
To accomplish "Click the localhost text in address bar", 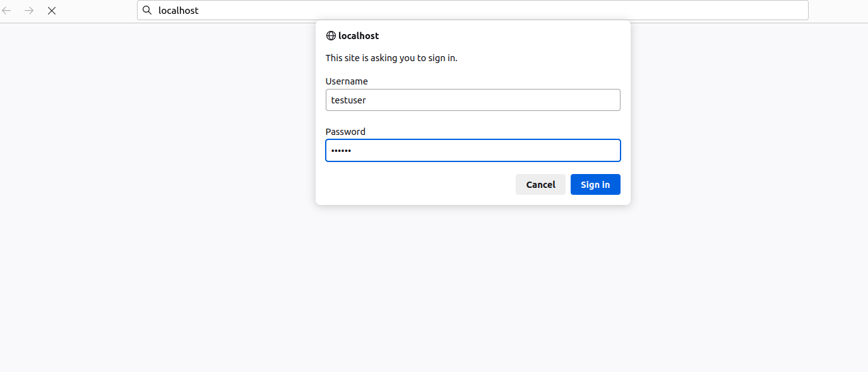I will [x=179, y=11].
